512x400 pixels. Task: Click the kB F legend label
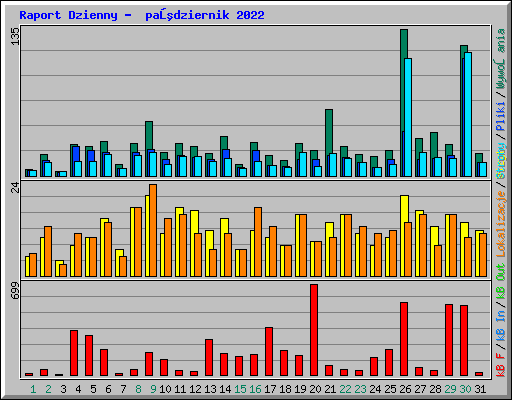tap(501, 365)
